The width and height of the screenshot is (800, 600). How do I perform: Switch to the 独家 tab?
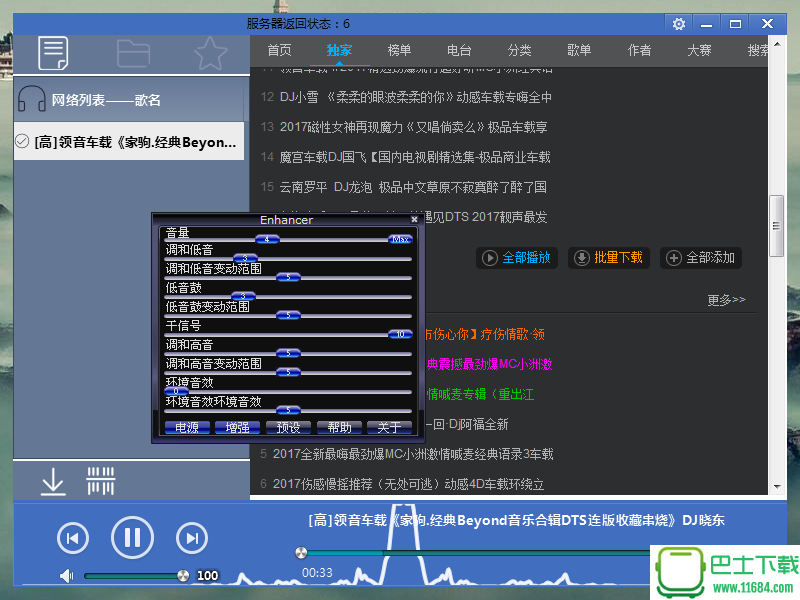pyautogui.click(x=339, y=50)
